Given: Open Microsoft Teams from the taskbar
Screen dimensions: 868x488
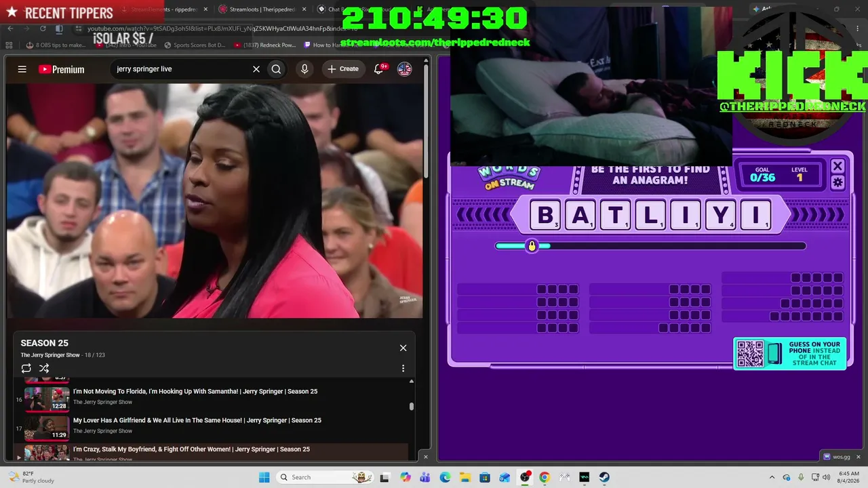Looking at the screenshot, I should coord(425,477).
